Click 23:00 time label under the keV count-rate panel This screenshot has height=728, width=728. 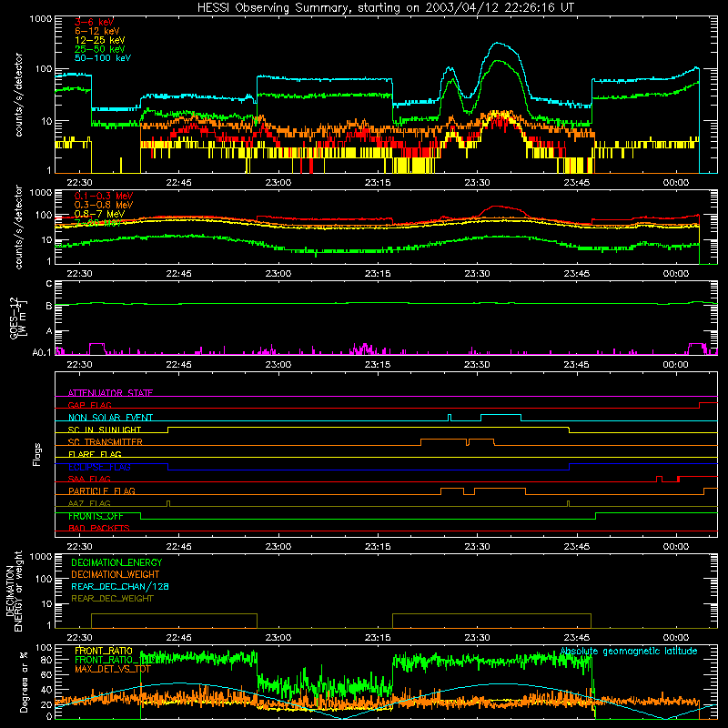pyautogui.click(x=278, y=183)
